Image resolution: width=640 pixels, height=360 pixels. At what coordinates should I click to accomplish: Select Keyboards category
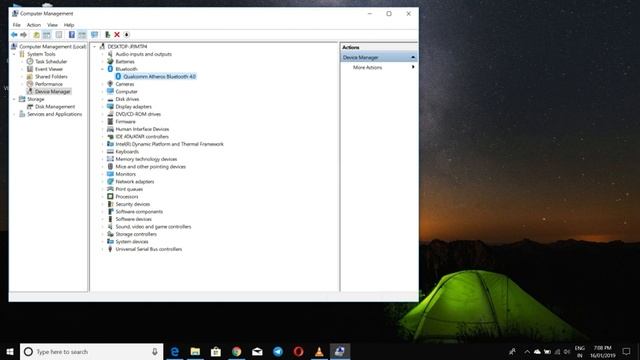click(x=127, y=151)
